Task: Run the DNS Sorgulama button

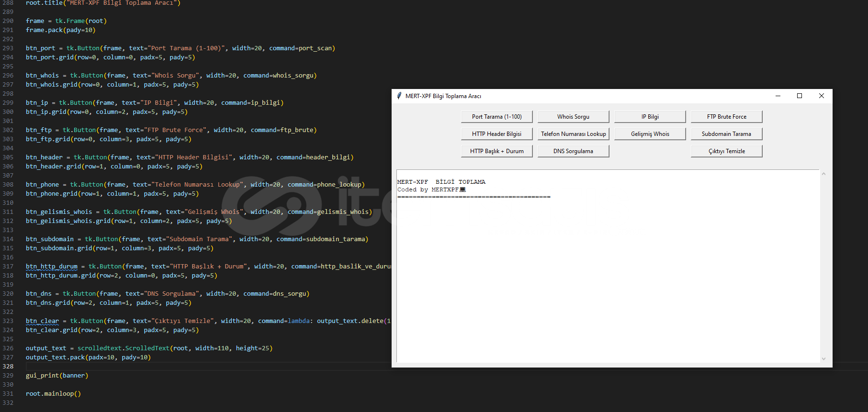Action: coord(573,151)
